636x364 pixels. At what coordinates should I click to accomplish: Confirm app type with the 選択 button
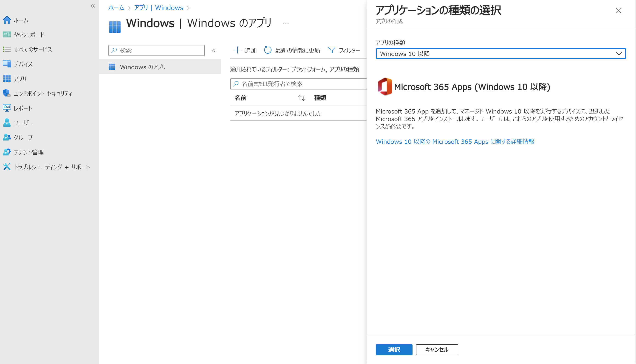click(394, 350)
